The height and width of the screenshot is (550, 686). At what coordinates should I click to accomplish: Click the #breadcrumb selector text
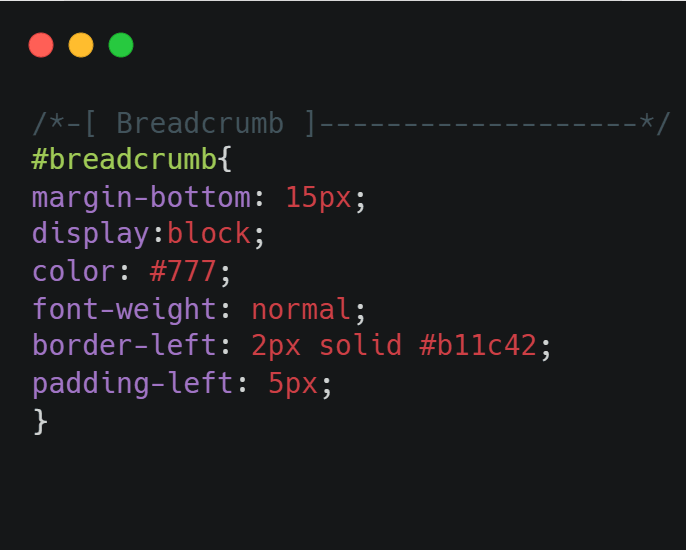[124, 160]
